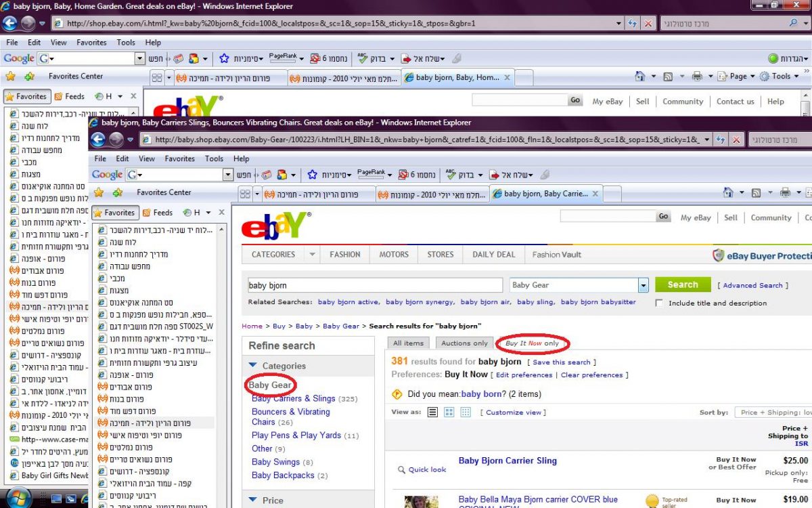
Task: Click back arrow in rear Home Garden window
Action: tap(10, 24)
